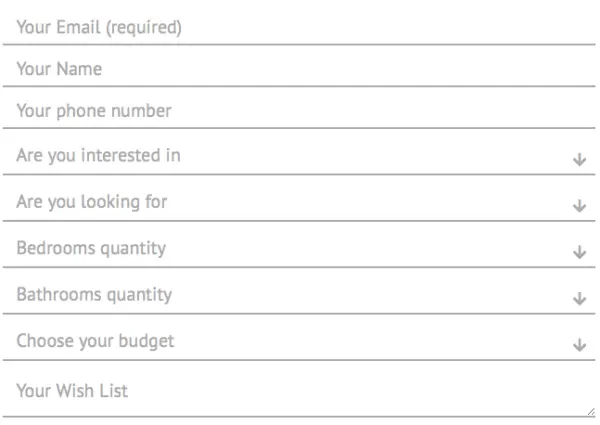Select the 'Your phone number' field

pyautogui.click(x=298, y=111)
